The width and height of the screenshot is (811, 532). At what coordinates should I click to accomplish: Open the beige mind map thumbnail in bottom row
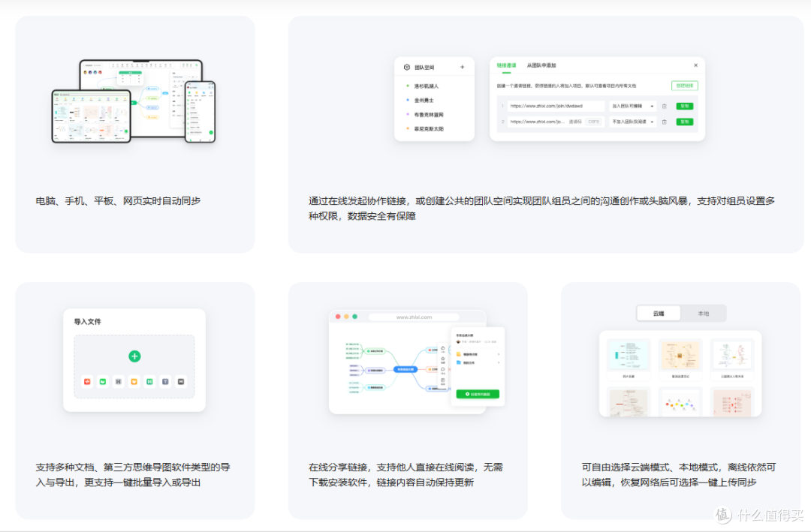click(x=629, y=403)
